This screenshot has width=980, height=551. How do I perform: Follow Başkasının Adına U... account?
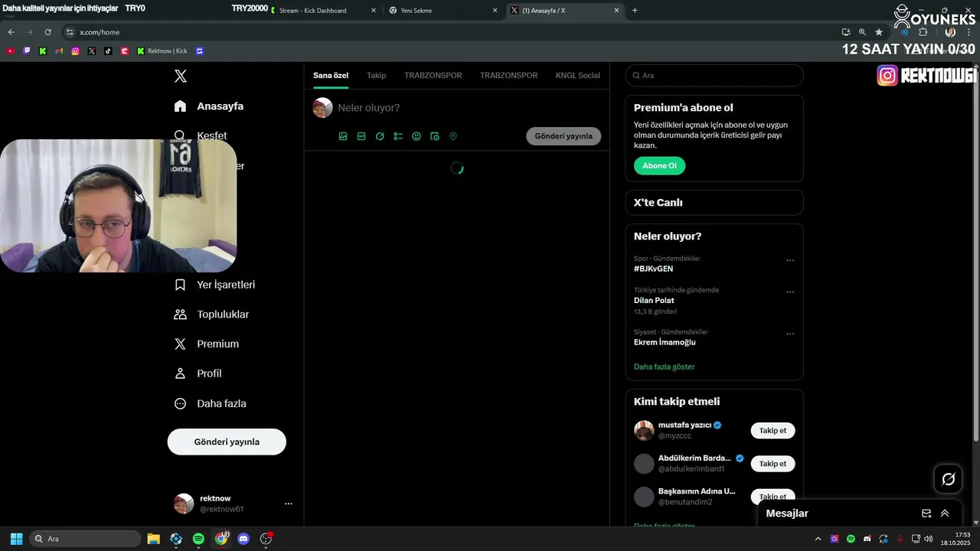click(x=773, y=497)
